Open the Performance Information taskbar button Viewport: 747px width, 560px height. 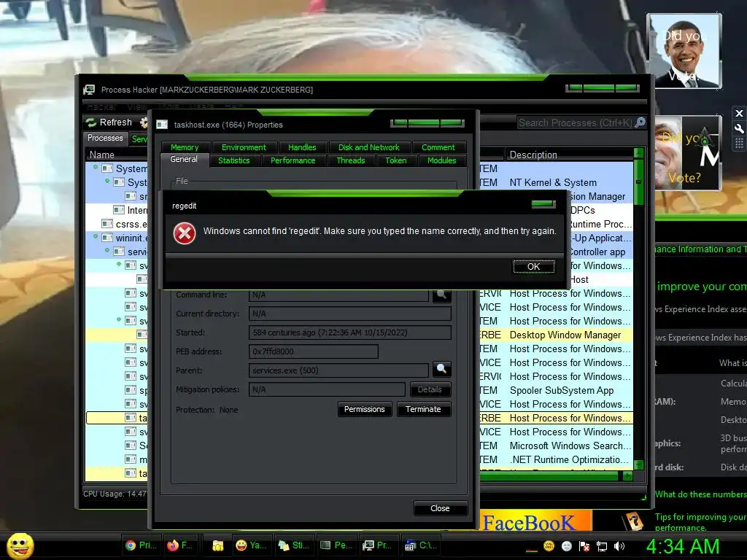click(336, 545)
